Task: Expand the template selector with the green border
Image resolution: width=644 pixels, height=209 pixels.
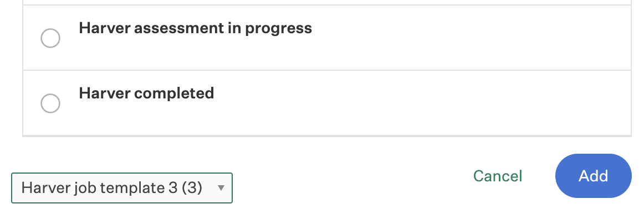Action: [x=122, y=187]
